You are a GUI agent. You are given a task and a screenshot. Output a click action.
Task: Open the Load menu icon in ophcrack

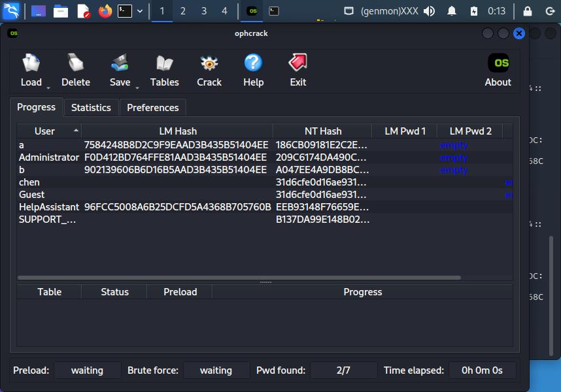(x=30, y=62)
